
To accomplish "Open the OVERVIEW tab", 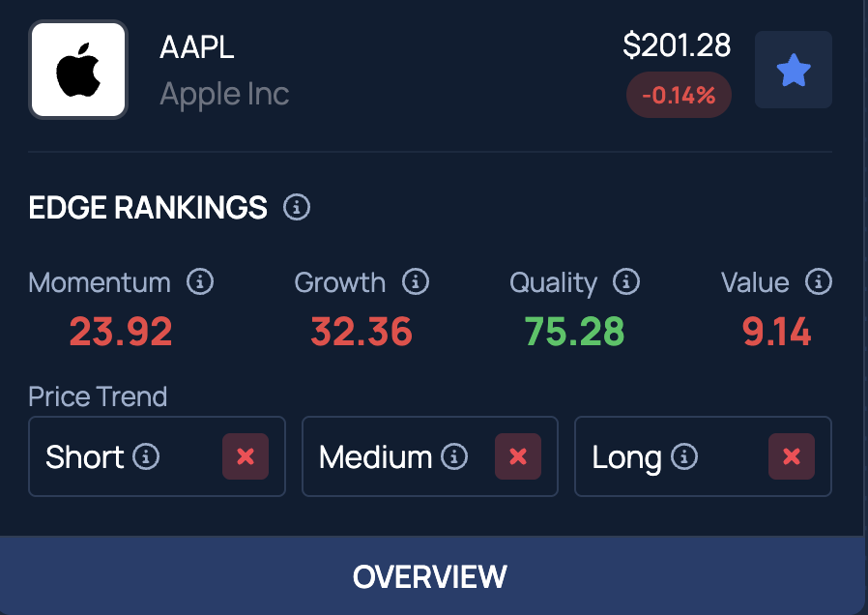I will coord(432,575).
